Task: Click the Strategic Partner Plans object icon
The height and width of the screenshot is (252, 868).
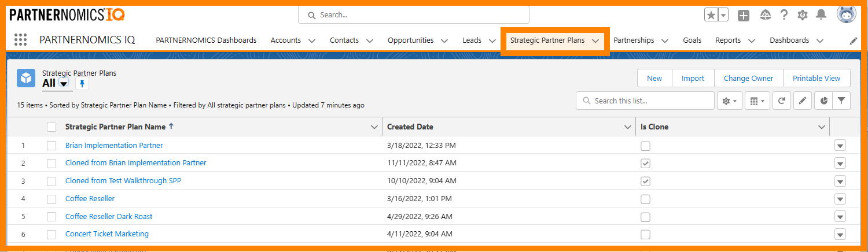Action: pyautogui.click(x=26, y=78)
